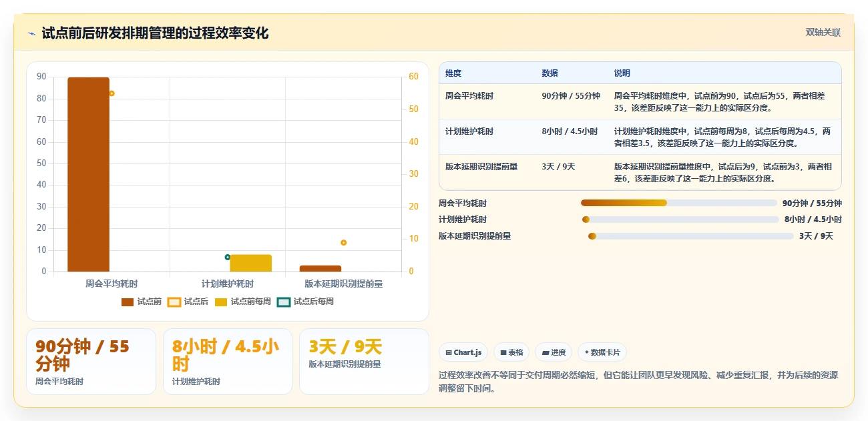Image resolution: width=868 pixels, height=421 pixels.
Task: Click the small brown 版本延期识别提前量 bar
Action: (x=320, y=268)
